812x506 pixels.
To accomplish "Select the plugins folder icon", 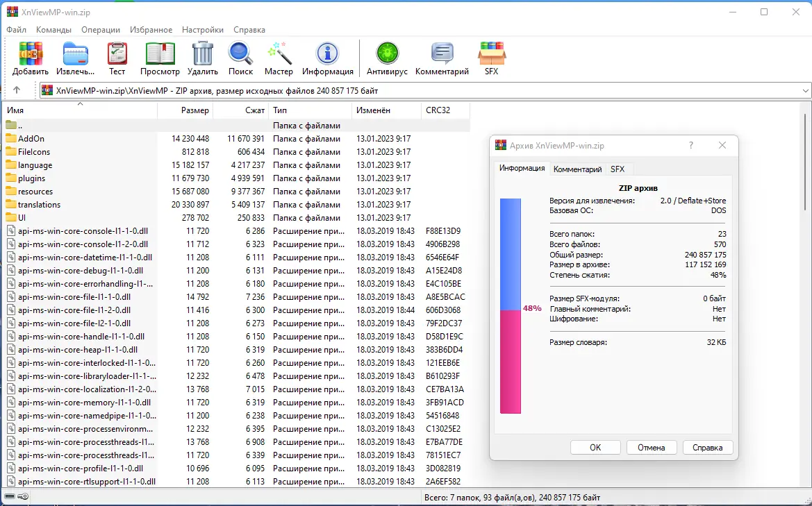I will pyautogui.click(x=11, y=178).
